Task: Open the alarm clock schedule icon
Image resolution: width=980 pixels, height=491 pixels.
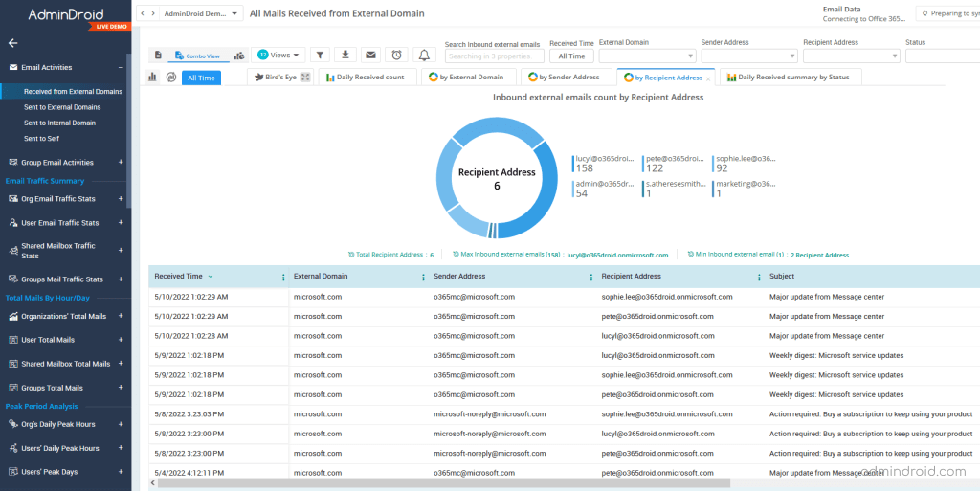Action: 396,56
